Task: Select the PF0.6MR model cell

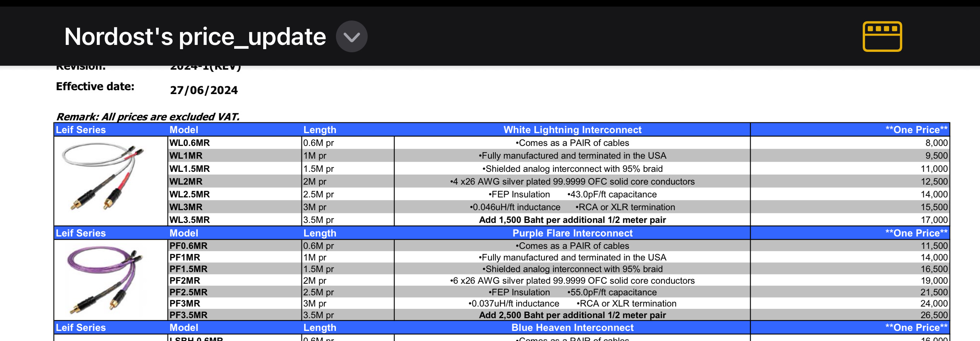Action: pos(188,246)
